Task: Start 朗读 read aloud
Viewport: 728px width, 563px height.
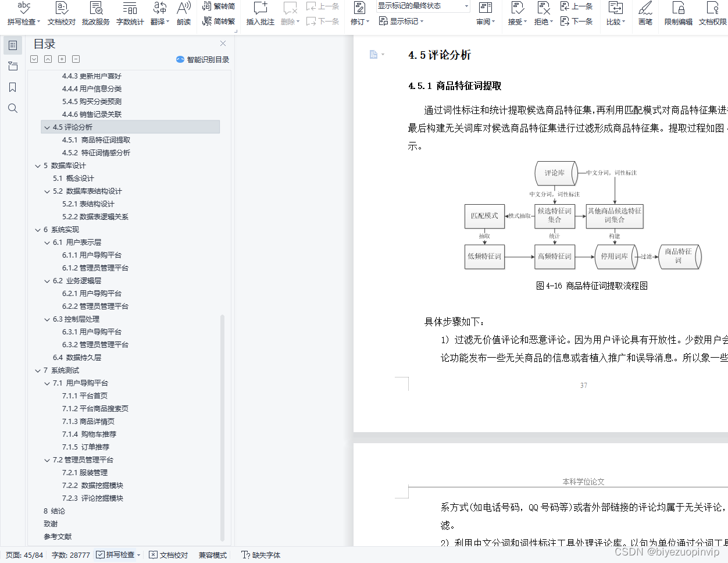Action: point(184,14)
